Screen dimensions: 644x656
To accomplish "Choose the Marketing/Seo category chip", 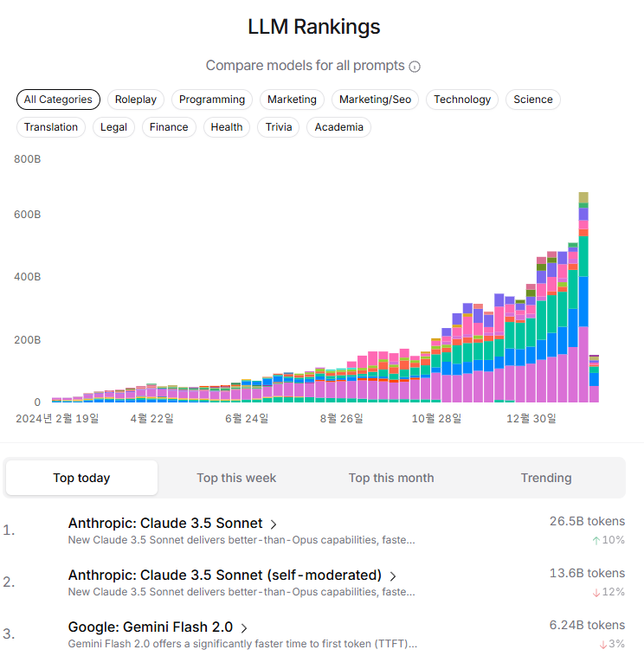I will tap(375, 100).
